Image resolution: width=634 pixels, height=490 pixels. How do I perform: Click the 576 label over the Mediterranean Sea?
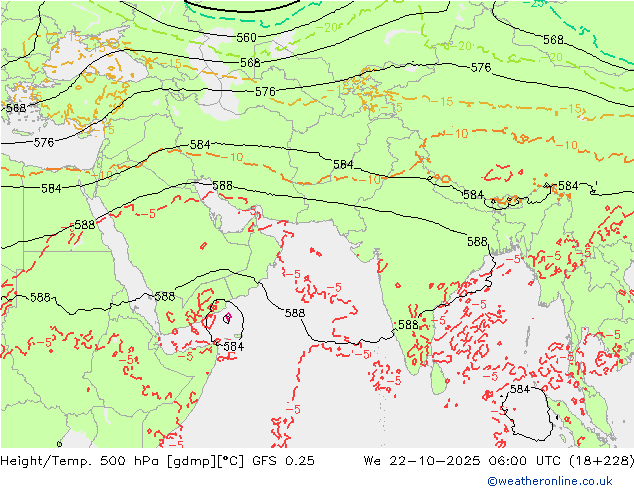pyautogui.click(x=44, y=142)
